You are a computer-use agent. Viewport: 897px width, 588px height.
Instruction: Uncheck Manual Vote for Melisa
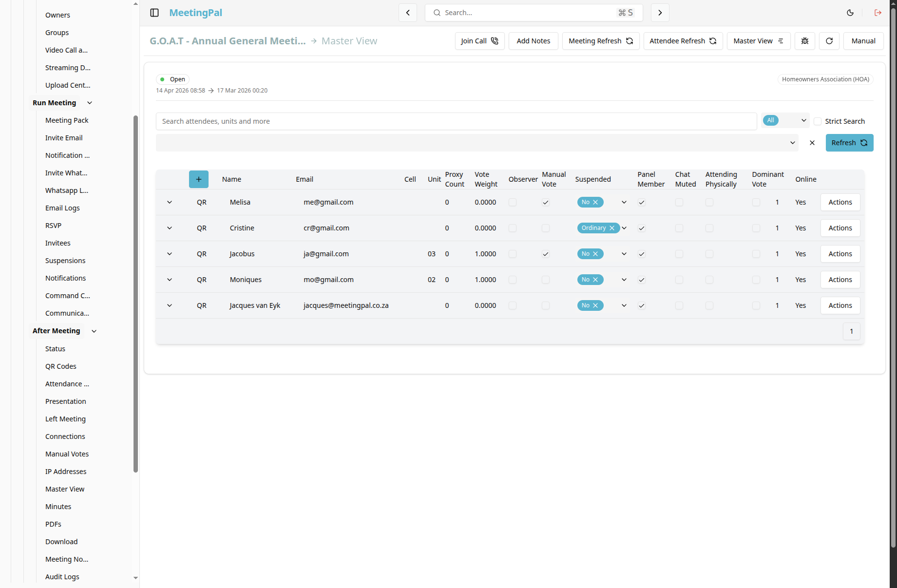546,202
